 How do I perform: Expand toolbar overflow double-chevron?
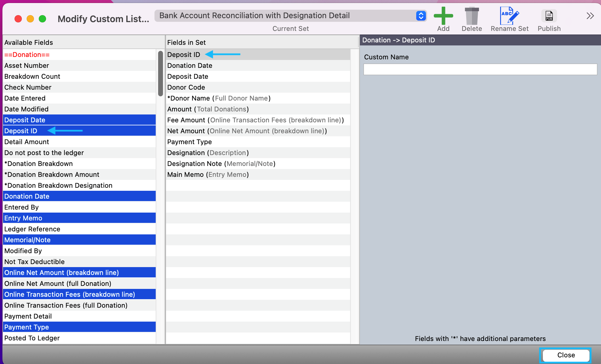click(x=590, y=16)
